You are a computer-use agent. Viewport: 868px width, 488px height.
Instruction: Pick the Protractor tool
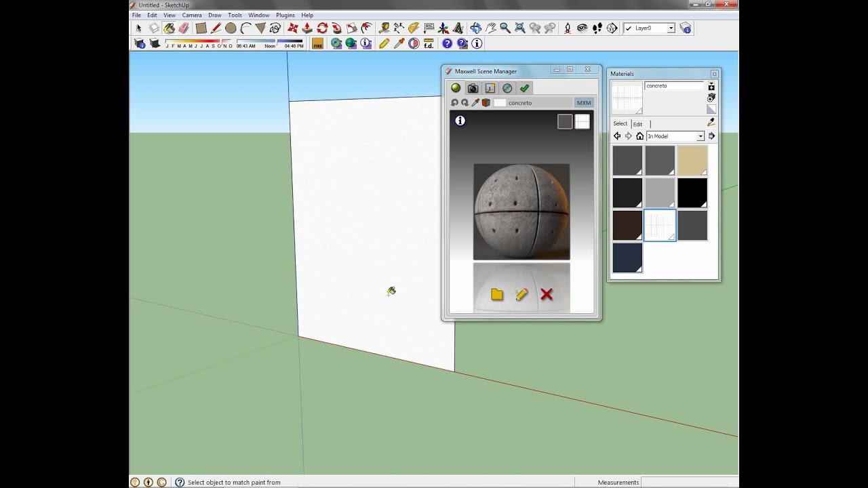(414, 28)
